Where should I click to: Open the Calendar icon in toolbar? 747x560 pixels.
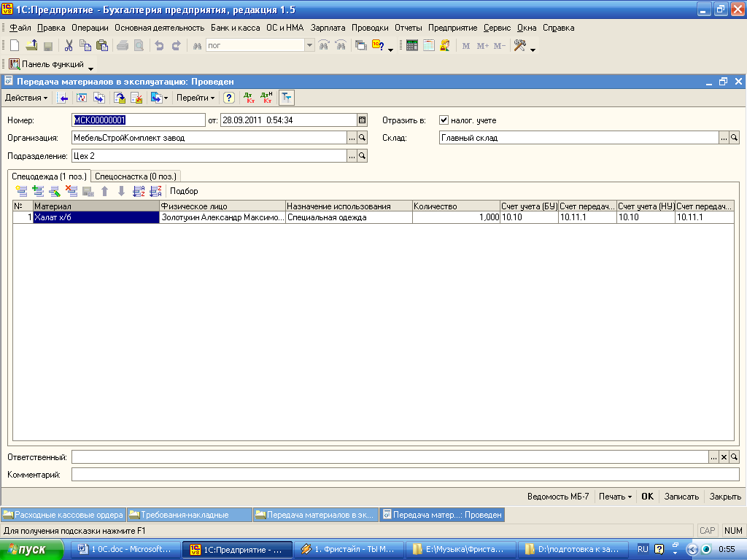coord(429,45)
